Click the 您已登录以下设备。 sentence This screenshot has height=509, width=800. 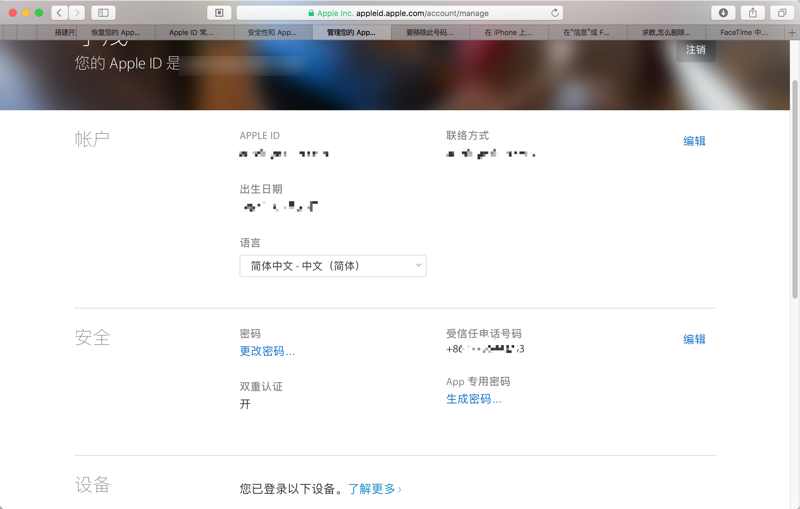(x=293, y=489)
